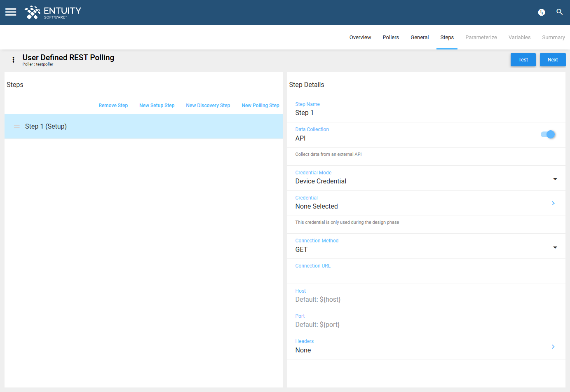Click the Entuity Software logo

53,12
